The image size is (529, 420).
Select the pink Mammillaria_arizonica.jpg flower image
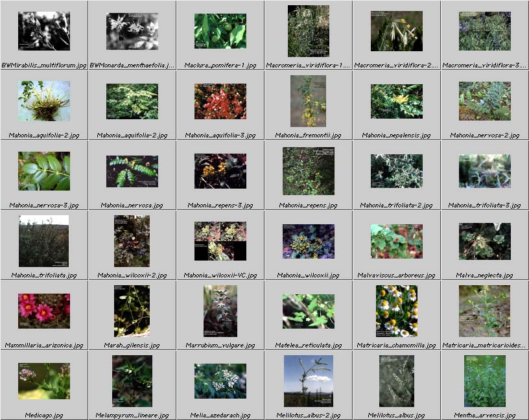coord(44,311)
